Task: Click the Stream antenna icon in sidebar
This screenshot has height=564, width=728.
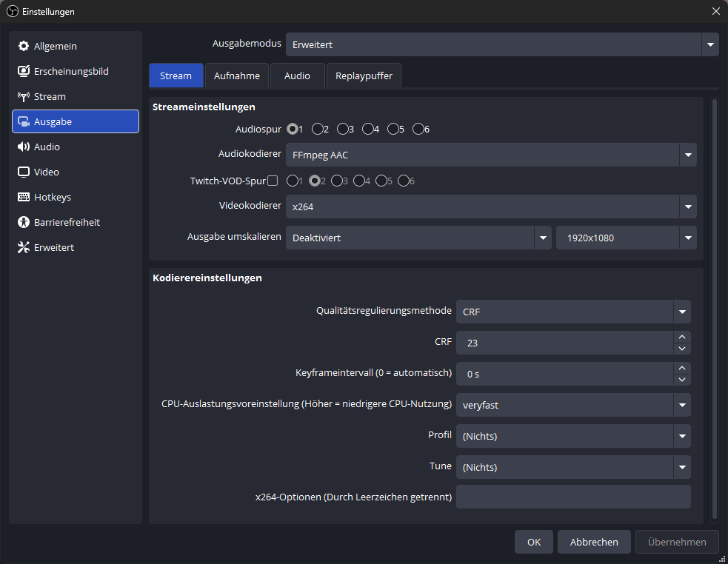Action: 24,97
